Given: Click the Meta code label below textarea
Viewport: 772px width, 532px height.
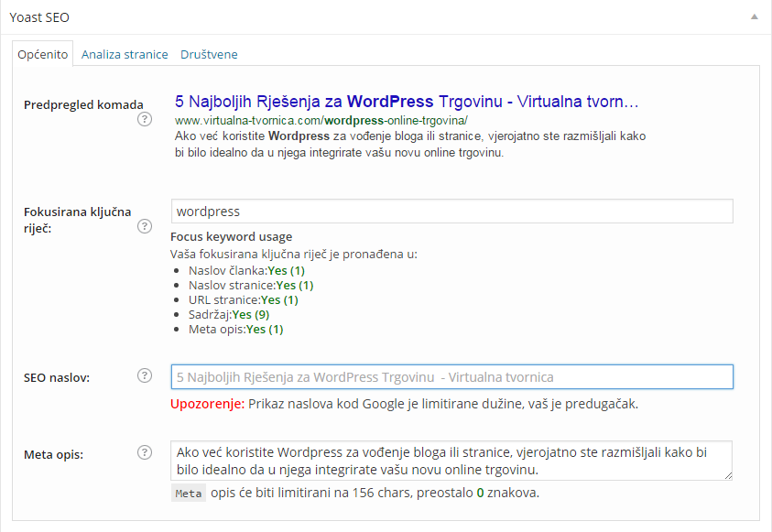Looking at the screenshot, I should tap(189, 494).
